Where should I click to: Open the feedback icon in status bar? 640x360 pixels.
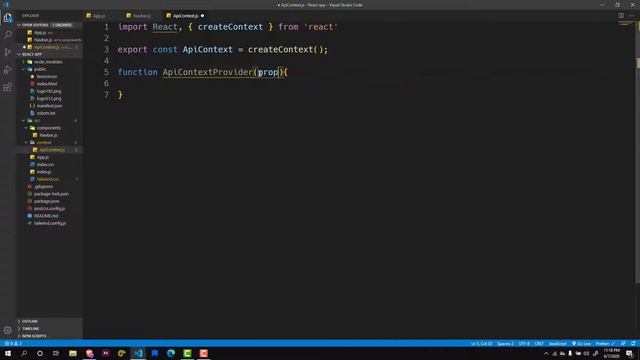[623, 344]
